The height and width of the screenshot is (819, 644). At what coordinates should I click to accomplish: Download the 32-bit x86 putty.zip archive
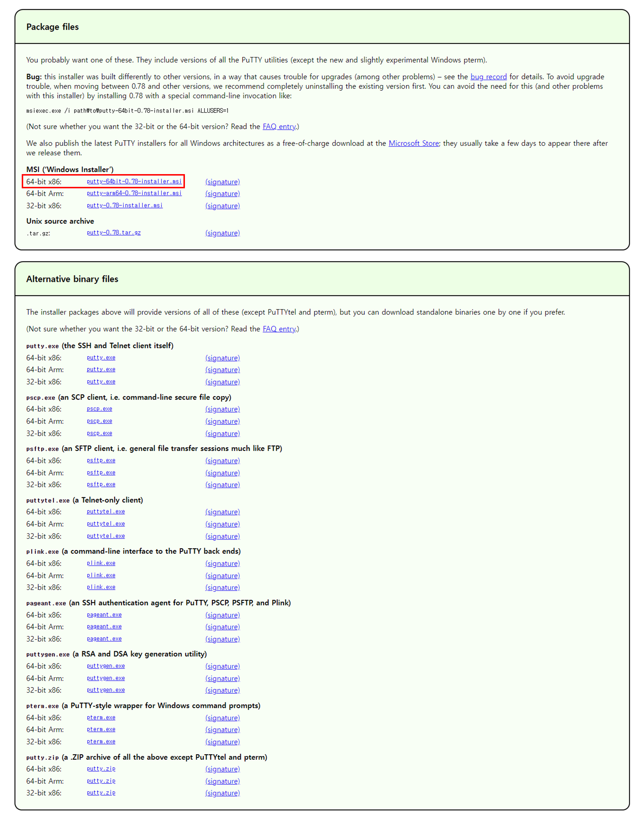[101, 793]
